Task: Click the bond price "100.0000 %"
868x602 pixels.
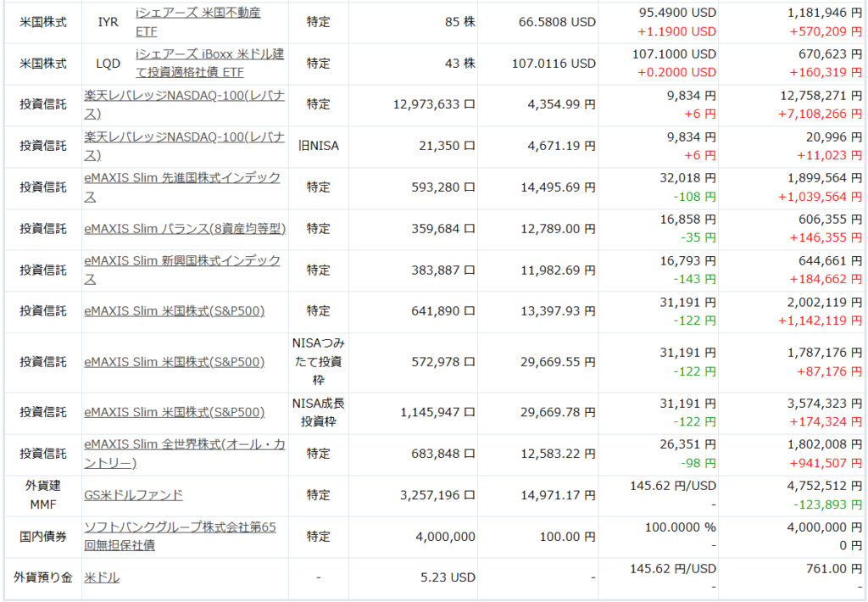Action: pos(681,527)
